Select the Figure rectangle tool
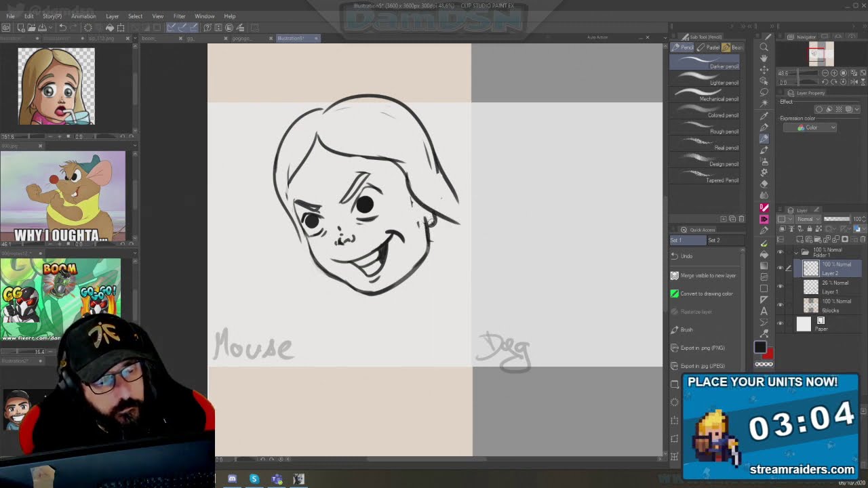The image size is (868, 488). (x=764, y=288)
